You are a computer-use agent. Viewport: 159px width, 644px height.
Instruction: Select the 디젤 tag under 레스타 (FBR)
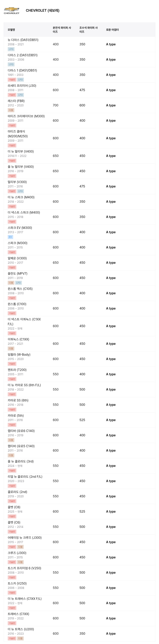(11, 110)
